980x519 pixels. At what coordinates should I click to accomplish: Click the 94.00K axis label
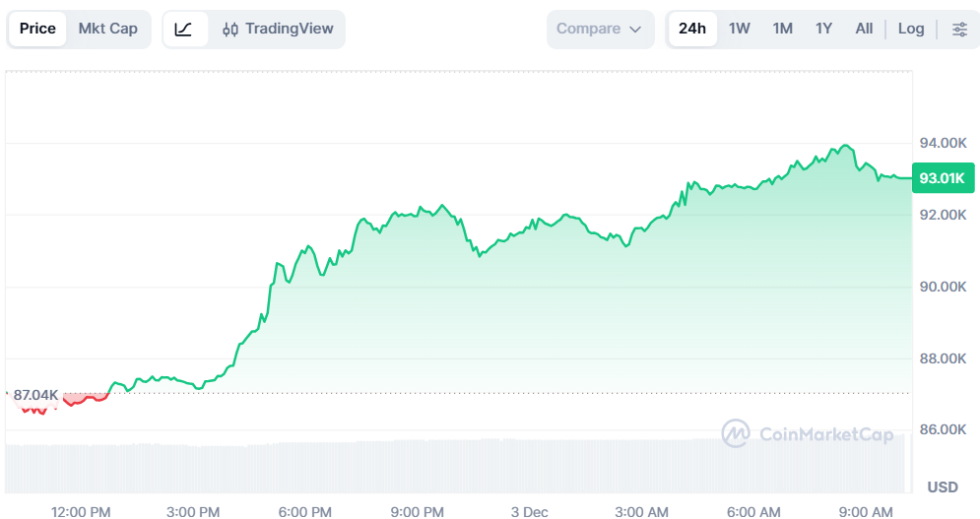point(943,143)
